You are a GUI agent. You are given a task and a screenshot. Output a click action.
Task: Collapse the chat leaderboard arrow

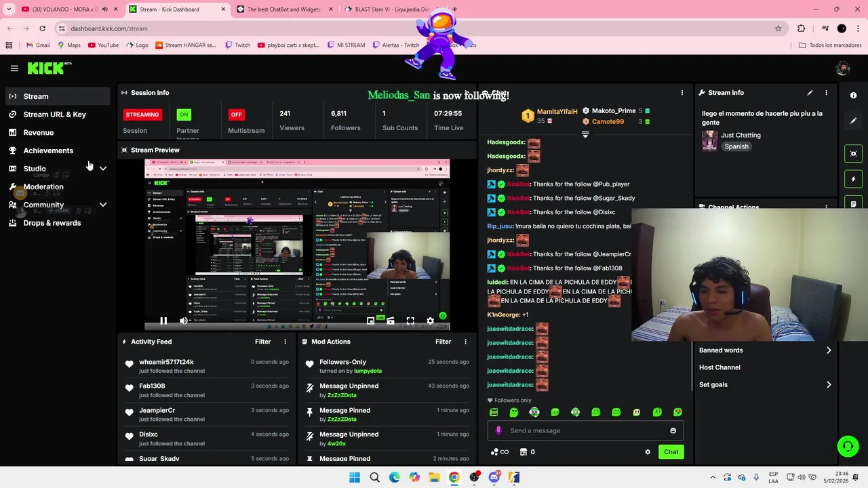(585, 134)
